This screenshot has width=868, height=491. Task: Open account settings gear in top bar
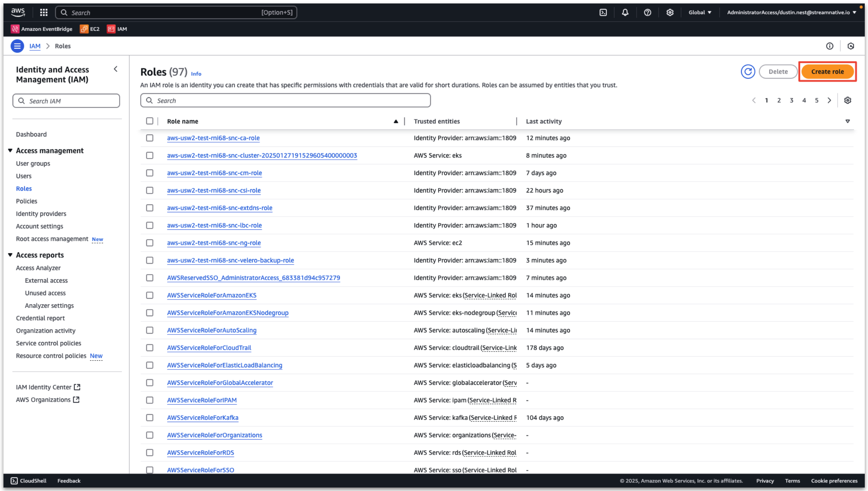click(670, 12)
